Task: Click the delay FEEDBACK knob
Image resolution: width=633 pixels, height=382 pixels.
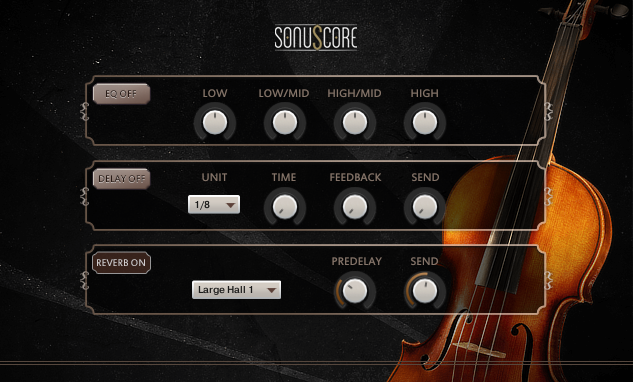Action: click(x=355, y=207)
